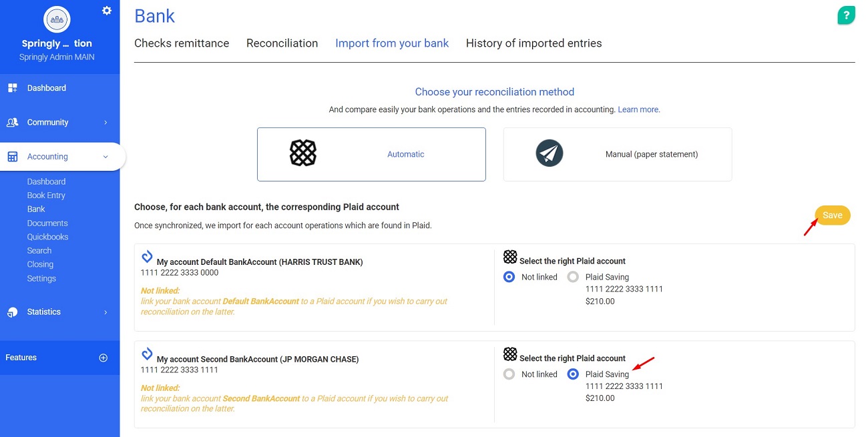Screen dimensions: 868x437
Task: Expand the Statistics menu chevron
Action: point(105,312)
